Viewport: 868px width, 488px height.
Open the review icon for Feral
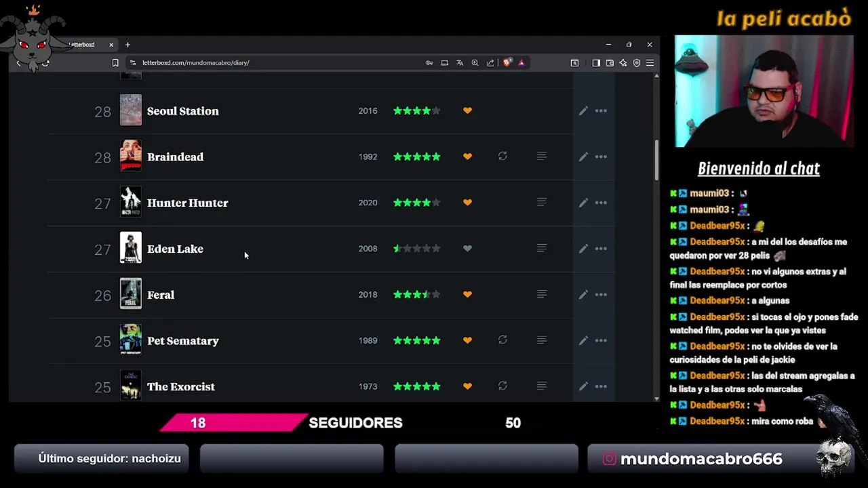tap(542, 294)
